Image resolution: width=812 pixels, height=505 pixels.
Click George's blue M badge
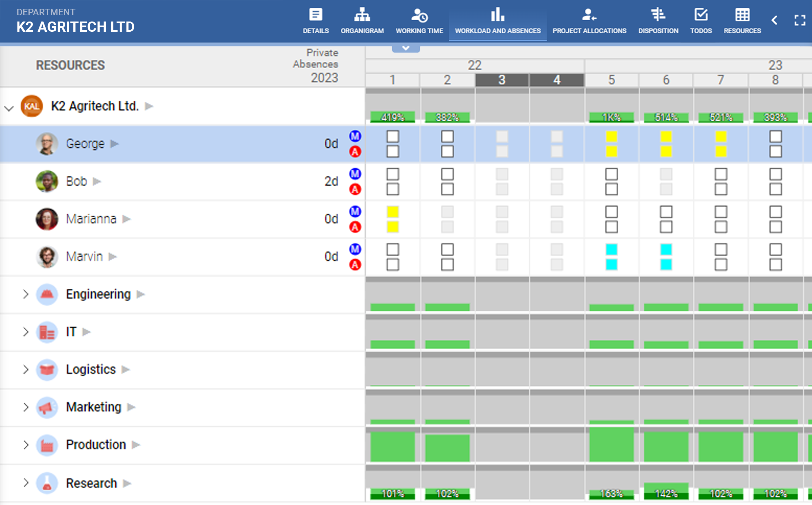pos(355,136)
